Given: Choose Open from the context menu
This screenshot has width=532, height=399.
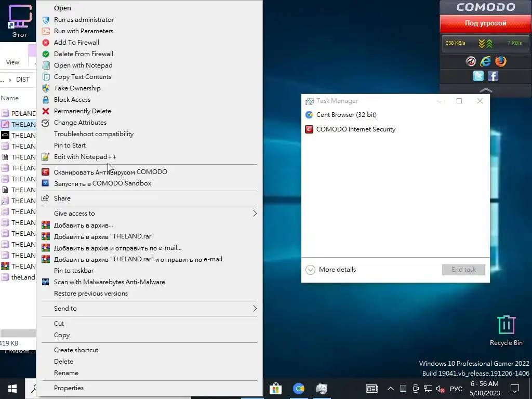Looking at the screenshot, I should (x=62, y=8).
